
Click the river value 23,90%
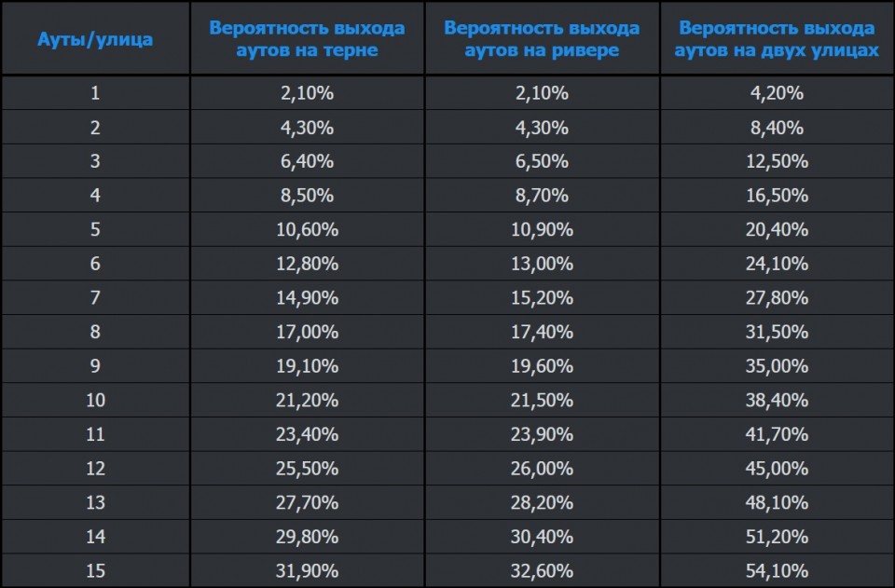(x=542, y=434)
